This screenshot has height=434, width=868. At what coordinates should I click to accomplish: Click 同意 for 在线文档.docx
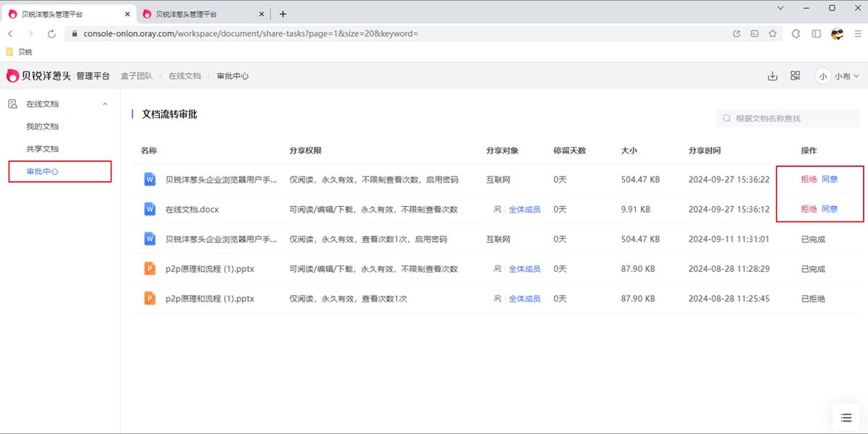point(829,209)
